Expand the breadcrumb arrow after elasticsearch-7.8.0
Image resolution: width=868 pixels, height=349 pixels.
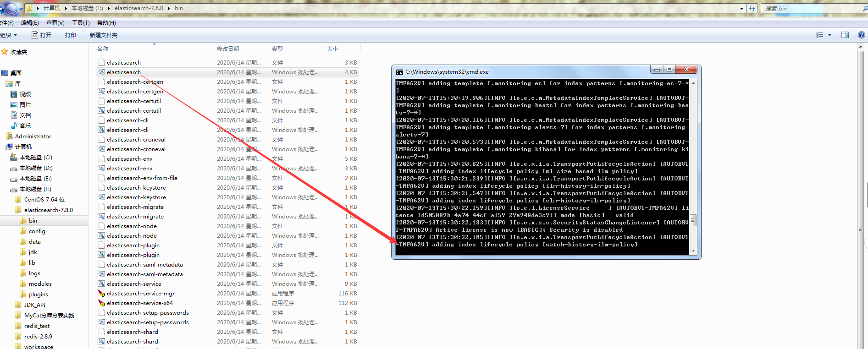tap(169, 8)
